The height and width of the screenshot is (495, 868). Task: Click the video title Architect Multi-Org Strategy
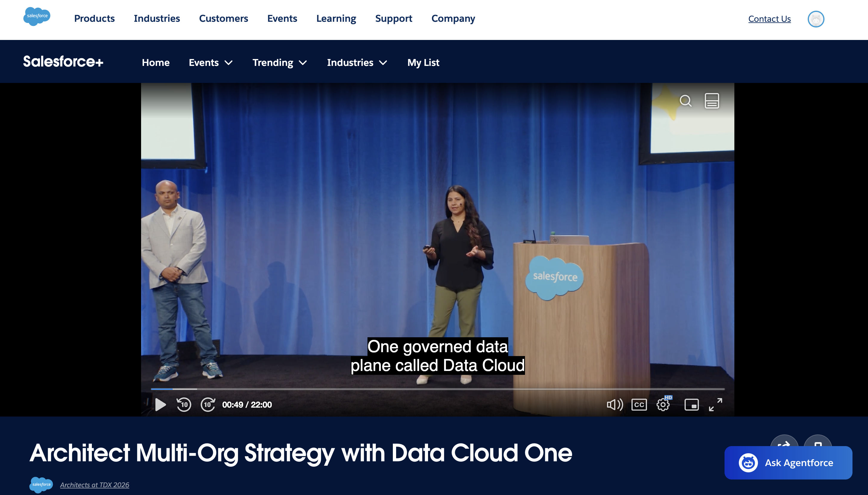301,453
